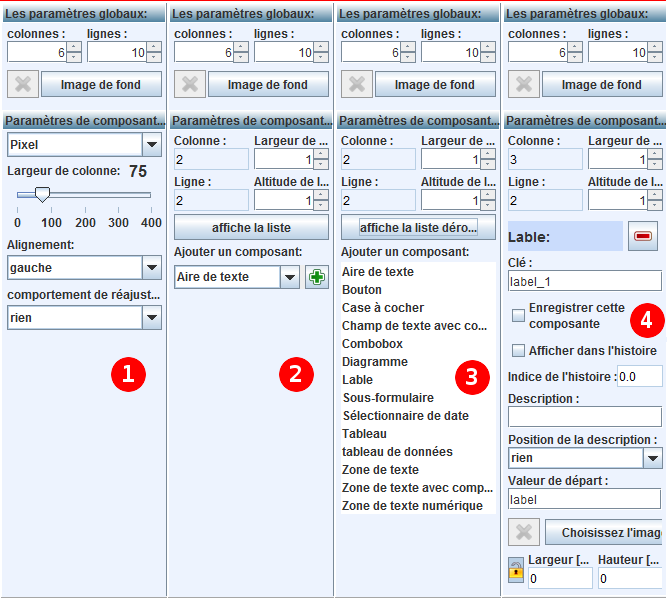Toggle the padlock icon beside Largeur field
This screenshot has height=598, width=670.
coord(516,570)
